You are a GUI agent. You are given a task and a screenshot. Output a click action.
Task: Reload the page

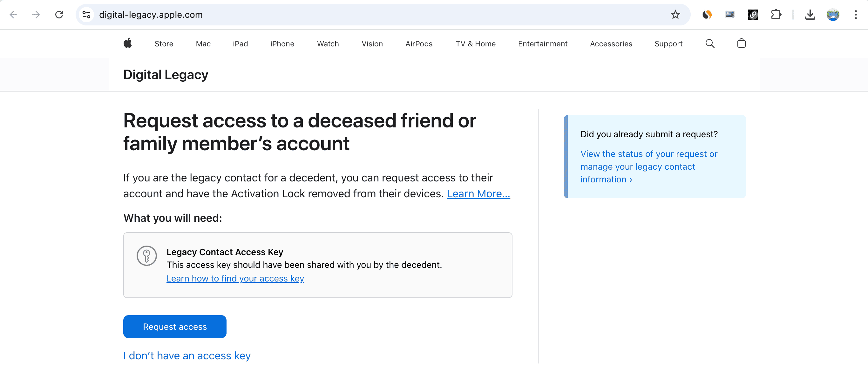59,15
